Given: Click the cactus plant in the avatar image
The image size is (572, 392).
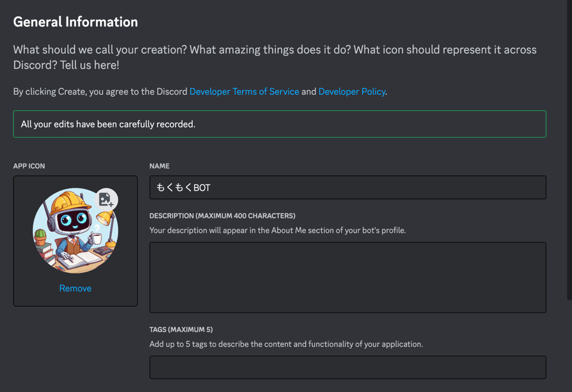Looking at the screenshot, I should [40, 237].
